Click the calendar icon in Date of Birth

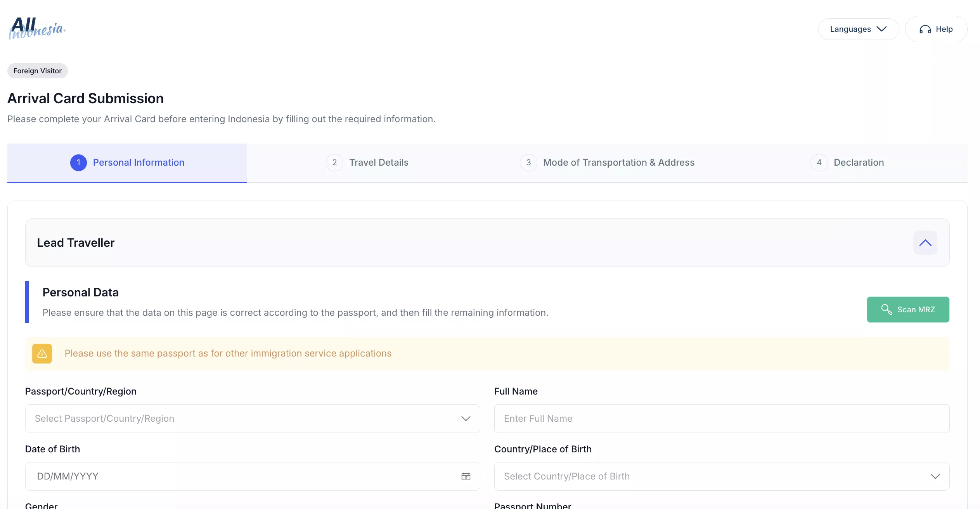click(466, 476)
